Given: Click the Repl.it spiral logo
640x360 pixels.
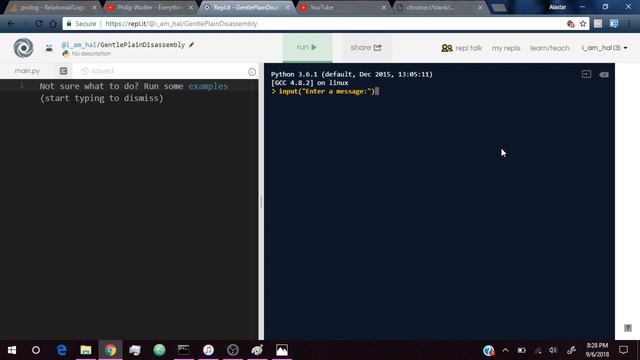Looking at the screenshot, I should coord(24,48).
